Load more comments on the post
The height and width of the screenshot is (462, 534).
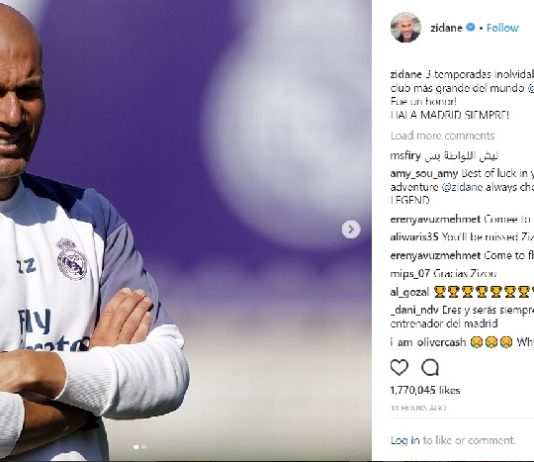pyautogui.click(x=442, y=136)
